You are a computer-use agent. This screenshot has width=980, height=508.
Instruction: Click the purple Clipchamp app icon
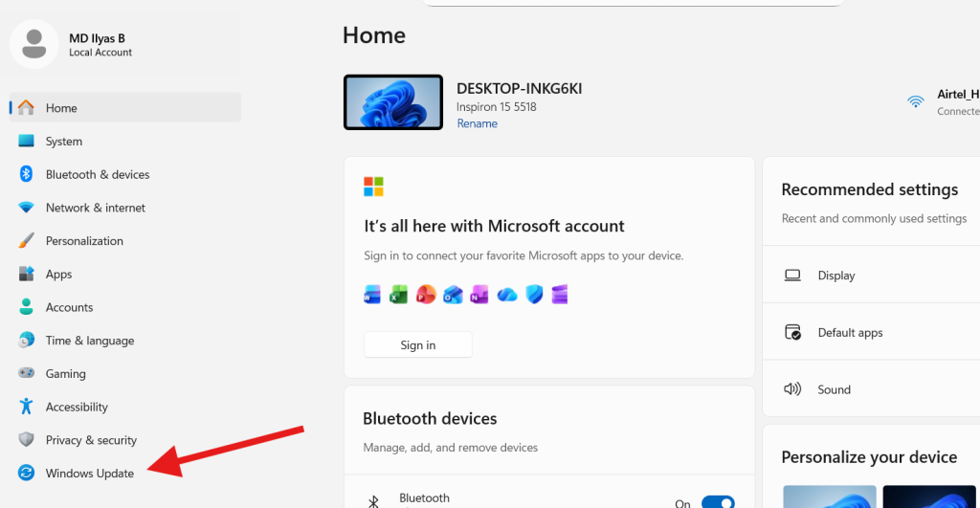click(x=559, y=295)
